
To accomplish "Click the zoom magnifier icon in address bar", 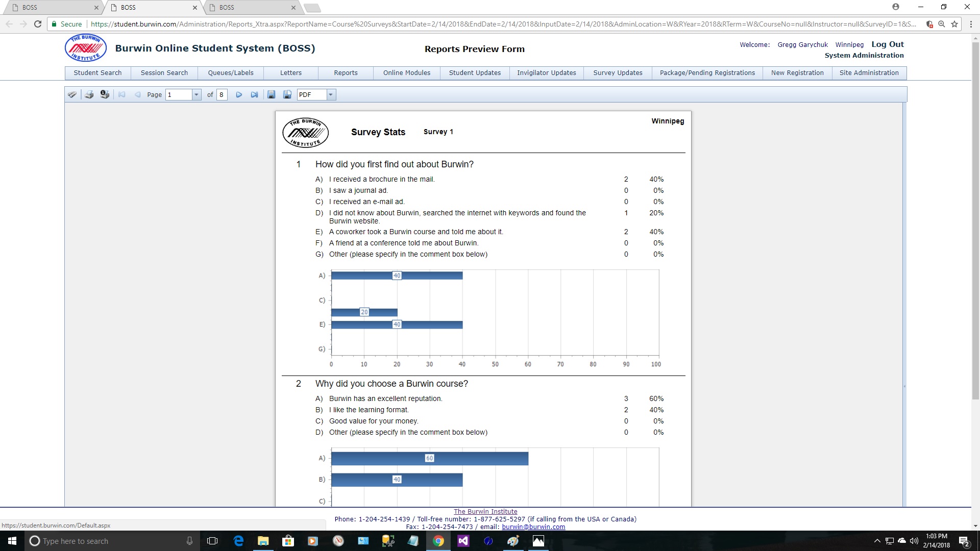I will pyautogui.click(x=942, y=24).
